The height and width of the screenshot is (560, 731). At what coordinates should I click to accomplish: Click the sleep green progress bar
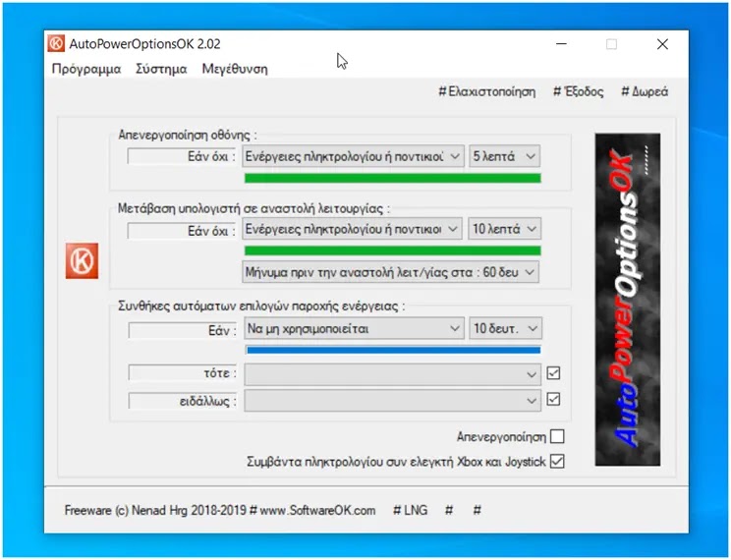[x=393, y=251]
